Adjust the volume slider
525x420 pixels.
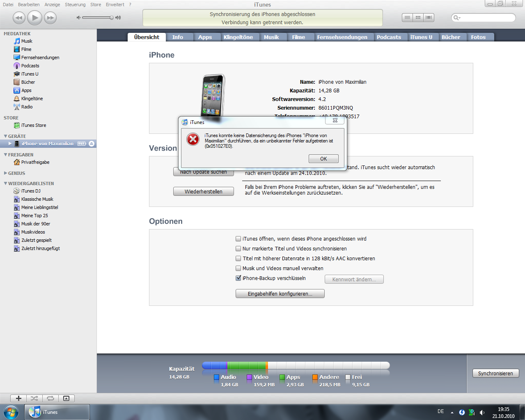coord(98,18)
